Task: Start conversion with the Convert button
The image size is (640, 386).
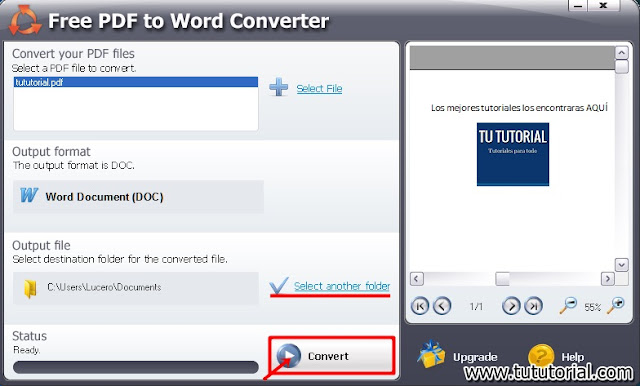Action: coord(332,356)
